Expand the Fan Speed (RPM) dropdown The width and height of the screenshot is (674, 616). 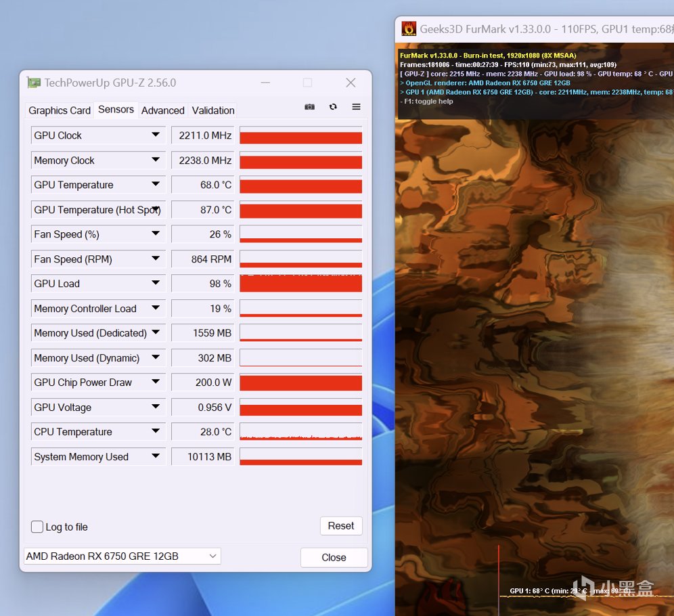pos(156,259)
